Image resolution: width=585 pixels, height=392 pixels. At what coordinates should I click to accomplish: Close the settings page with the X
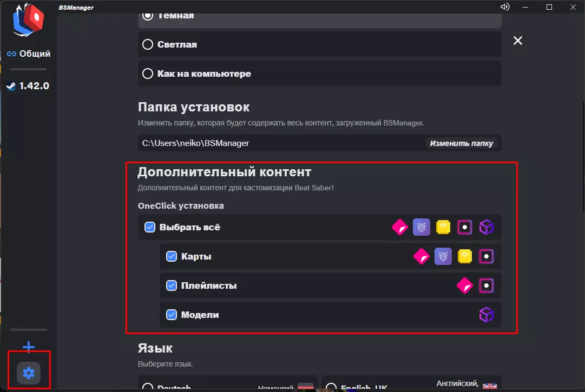pos(518,41)
